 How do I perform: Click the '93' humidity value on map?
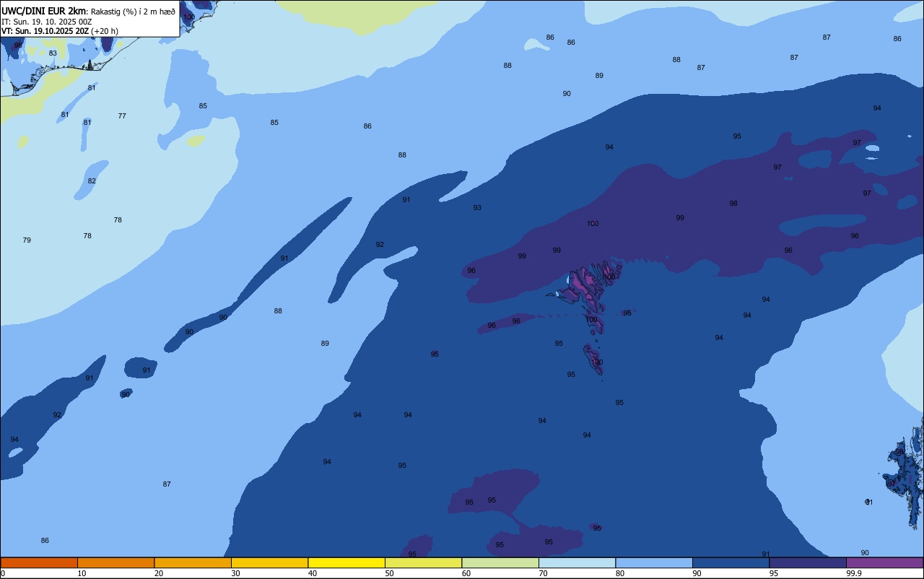[x=477, y=207]
